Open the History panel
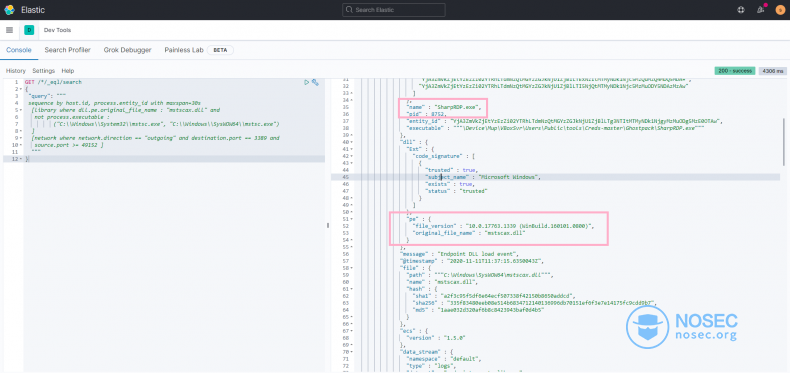The height and width of the screenshot is (373, 790). 16,71
